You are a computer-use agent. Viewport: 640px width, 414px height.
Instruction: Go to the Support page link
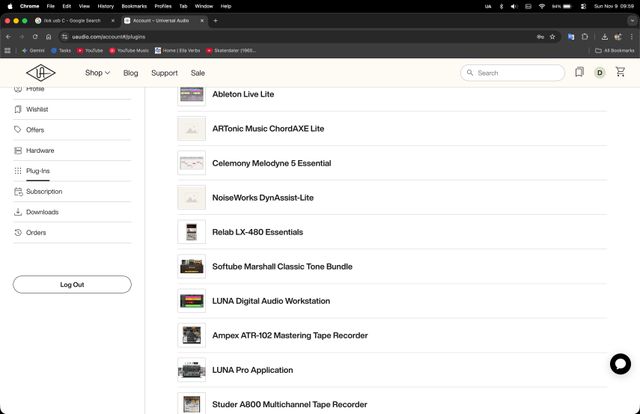[x=164, y=73]
